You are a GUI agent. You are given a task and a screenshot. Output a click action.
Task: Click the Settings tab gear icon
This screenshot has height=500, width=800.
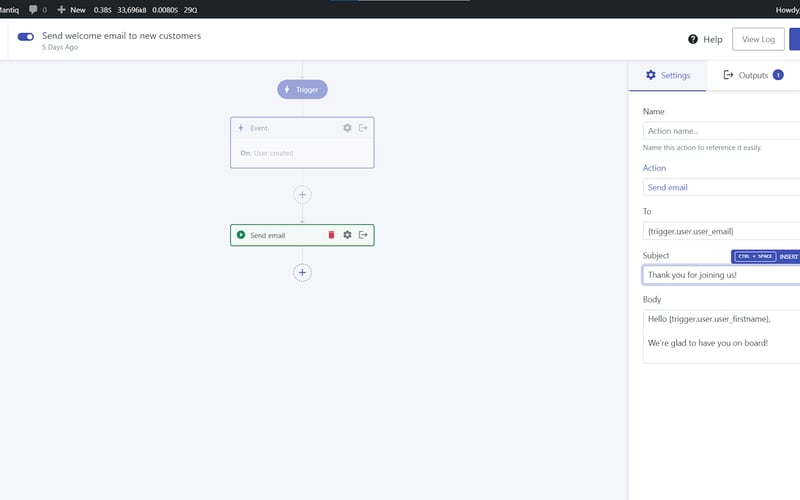click(651, 75)
